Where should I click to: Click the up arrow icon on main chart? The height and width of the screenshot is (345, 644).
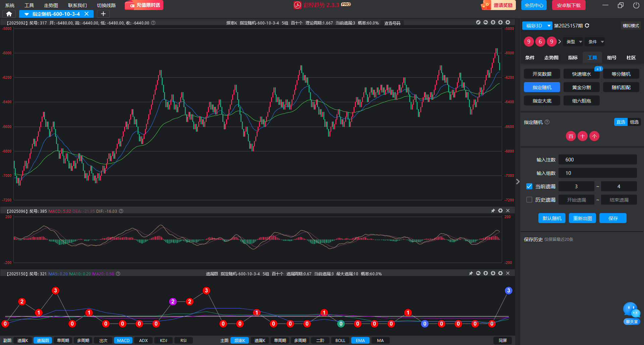[x=493, y=22]
